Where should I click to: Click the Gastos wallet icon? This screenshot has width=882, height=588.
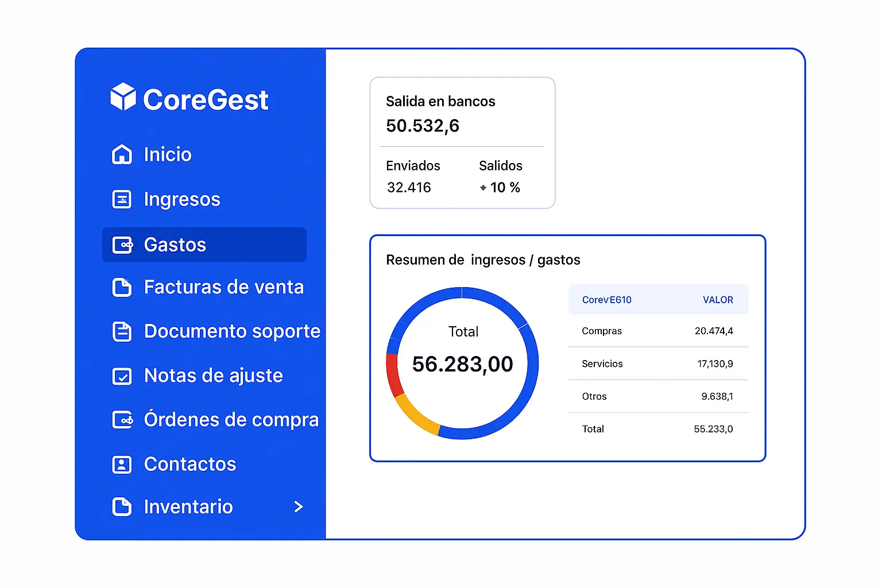click(x=122, y=245)
